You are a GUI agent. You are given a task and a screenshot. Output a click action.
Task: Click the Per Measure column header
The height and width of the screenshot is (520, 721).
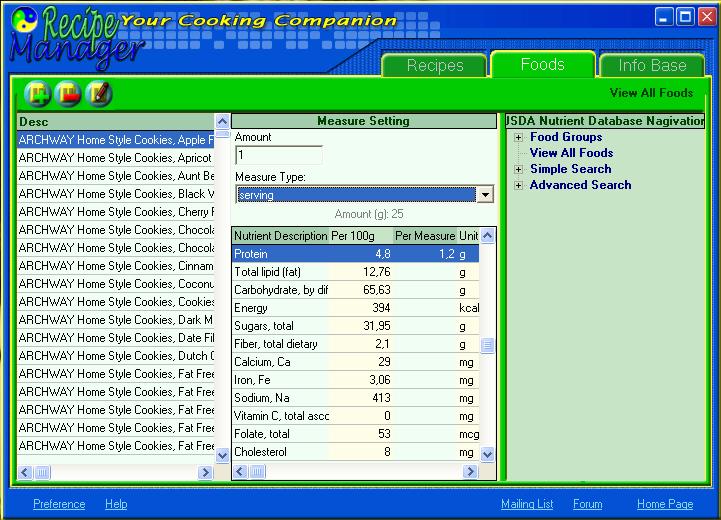(x=425, y=236)
